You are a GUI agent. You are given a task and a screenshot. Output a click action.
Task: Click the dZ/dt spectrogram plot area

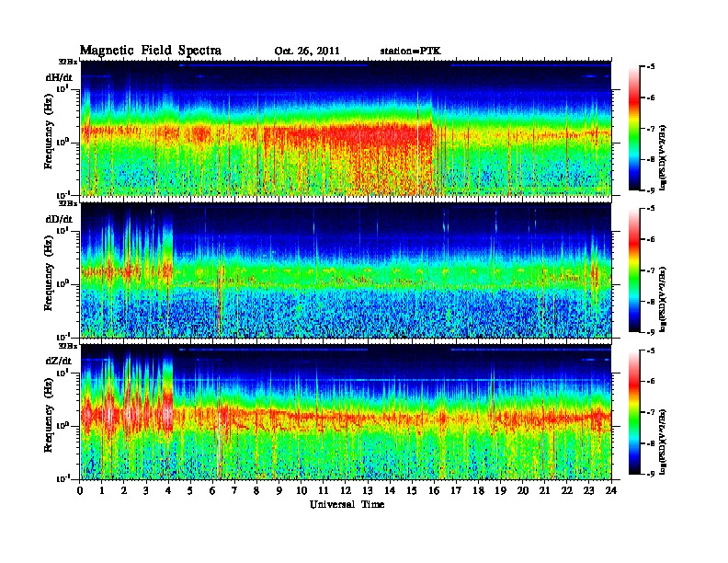[346, 412]
